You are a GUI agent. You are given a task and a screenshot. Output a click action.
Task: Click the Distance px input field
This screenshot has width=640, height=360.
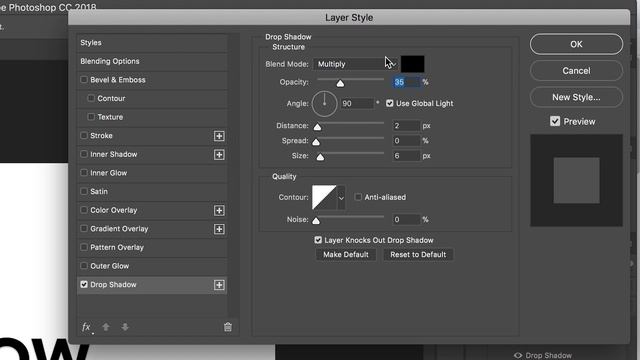click(x=406, y=126)
